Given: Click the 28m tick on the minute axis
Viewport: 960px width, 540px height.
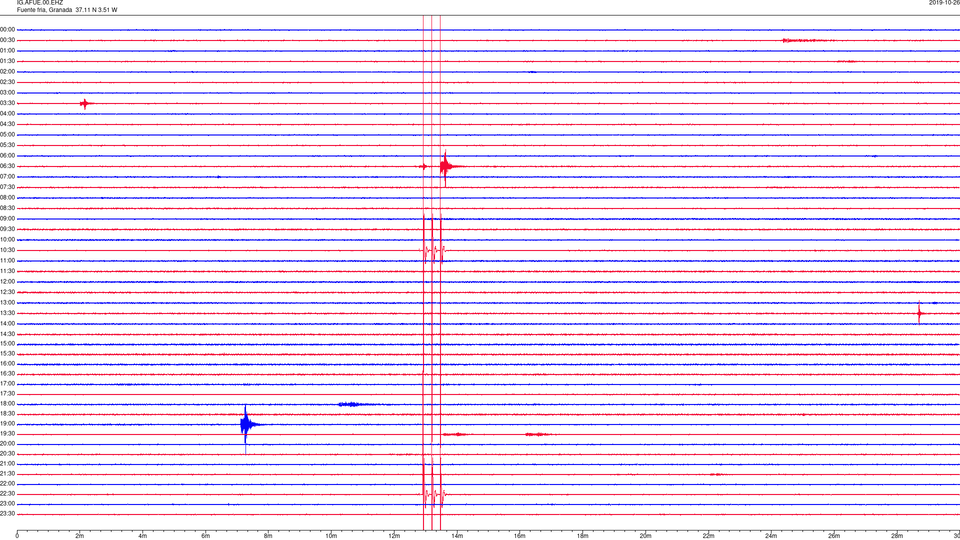Looking at the screenshot, I should pyautogui.click(x=897, y=536).
